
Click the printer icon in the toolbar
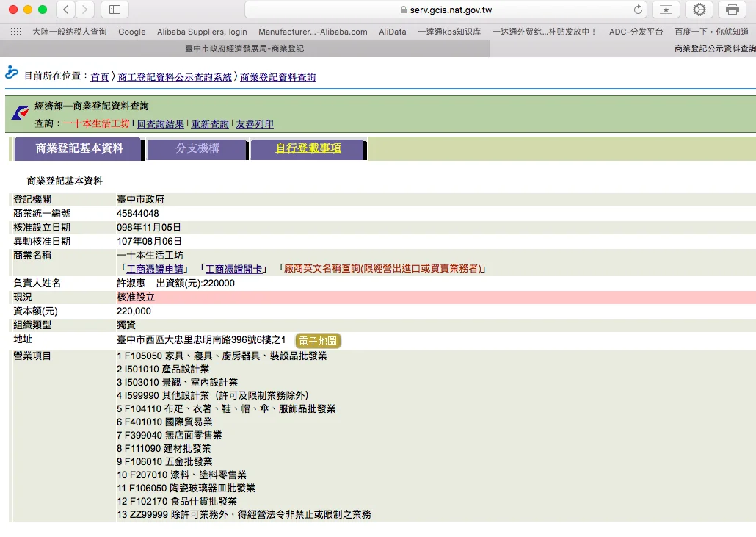pos(732,10)
